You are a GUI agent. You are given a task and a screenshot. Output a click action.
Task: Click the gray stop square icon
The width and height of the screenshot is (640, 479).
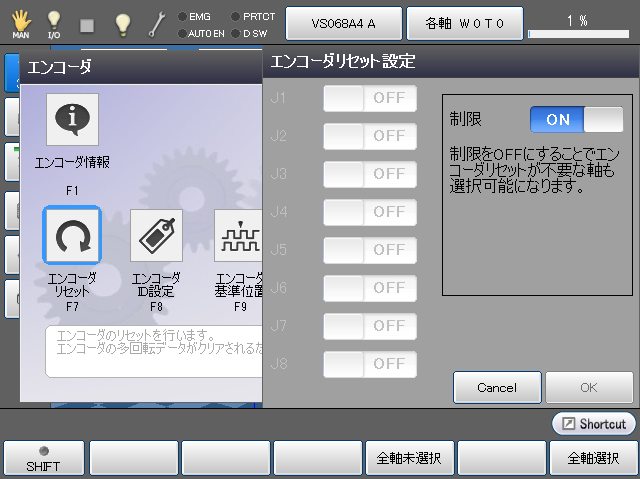coord(87,22)
